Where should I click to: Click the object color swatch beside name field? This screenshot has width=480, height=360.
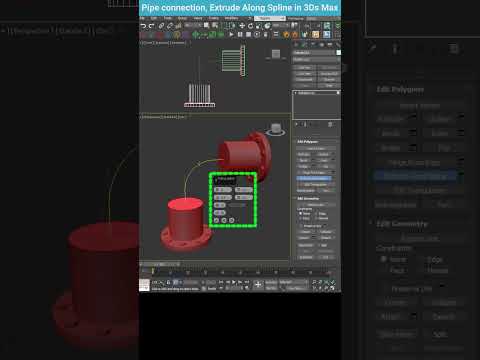tap(339, 52)
